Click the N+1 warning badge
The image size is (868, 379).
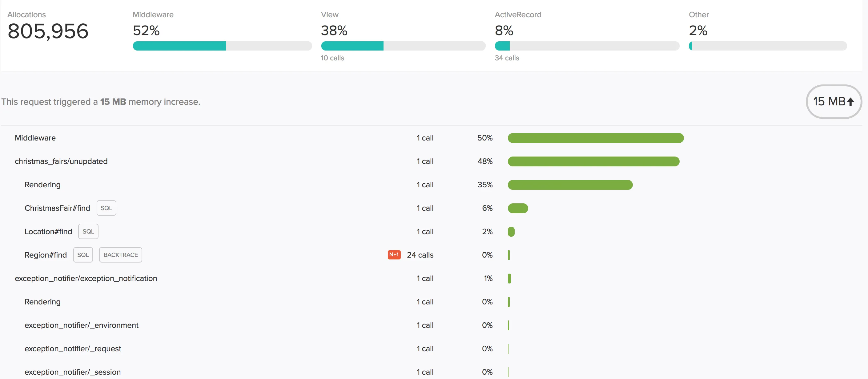(x=394, y=255)
